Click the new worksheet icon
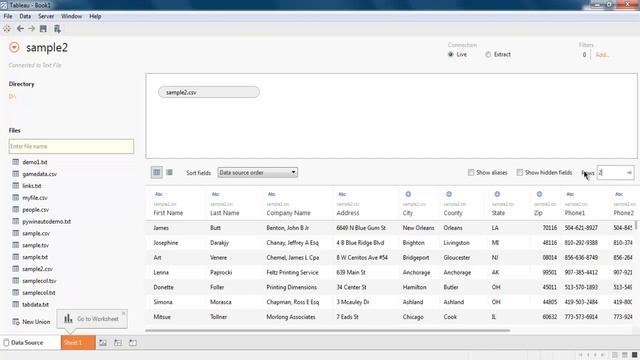This screenshot has height=360, width=640. pyautogui.click(x=103, y=343)
